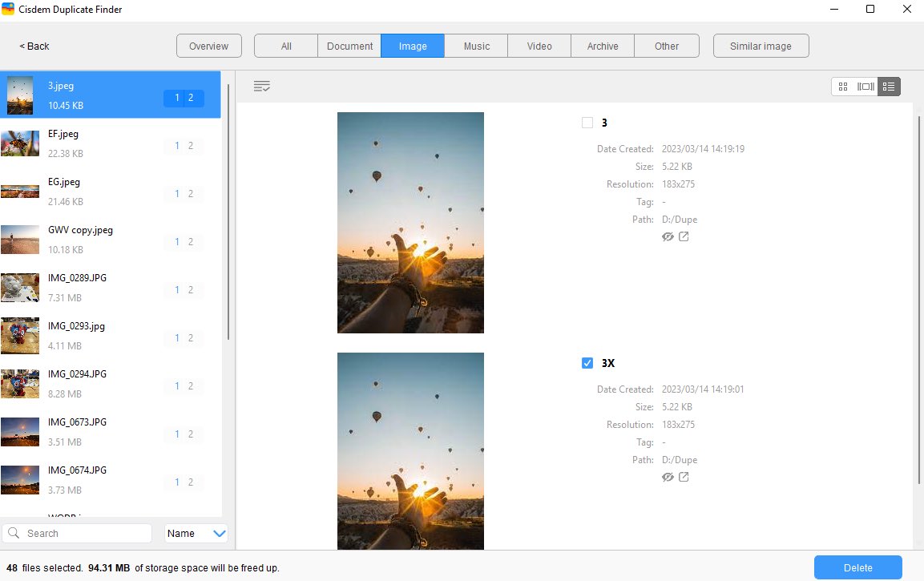
Task: Switch to side-by-side preview view
Action: 865,87
